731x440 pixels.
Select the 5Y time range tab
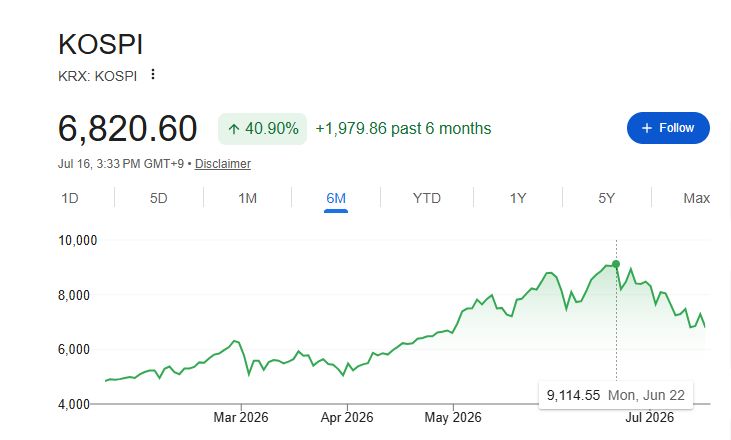pos(607,199)
